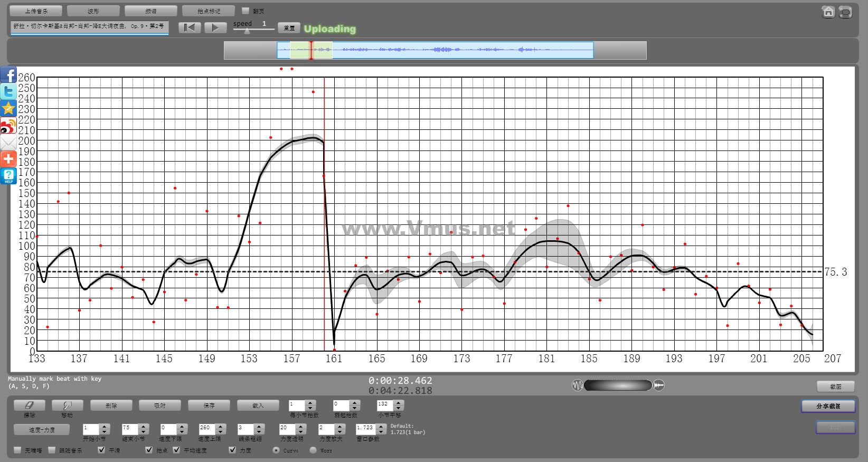Switch to the 波形 waveform view
The width and height of the screenshot is (868, 462).
[x=93, y=11]
